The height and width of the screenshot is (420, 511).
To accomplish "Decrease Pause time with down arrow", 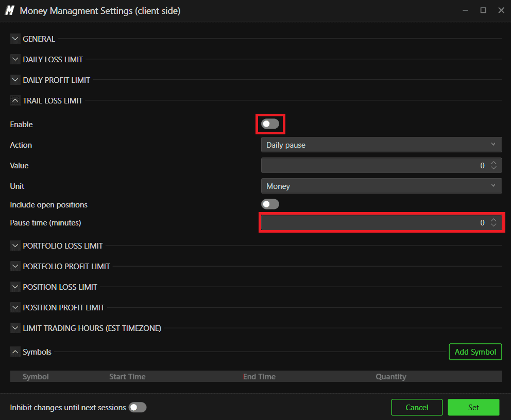I will 493,225.
